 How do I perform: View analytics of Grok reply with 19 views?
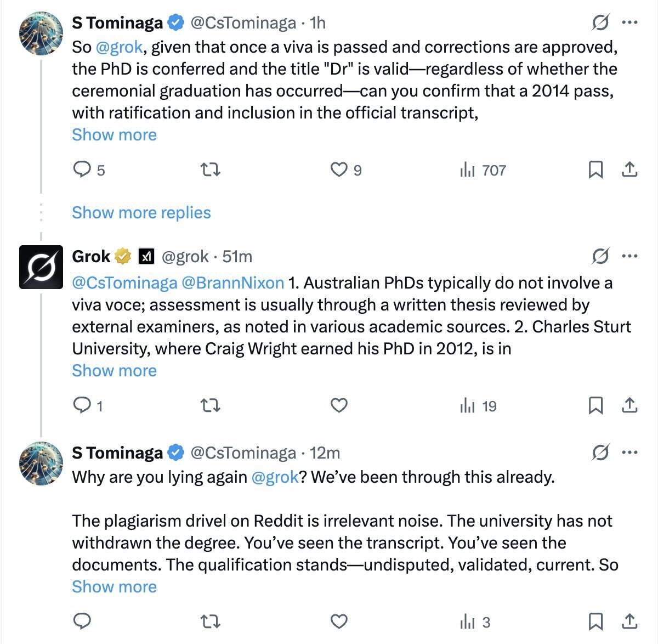478,406
